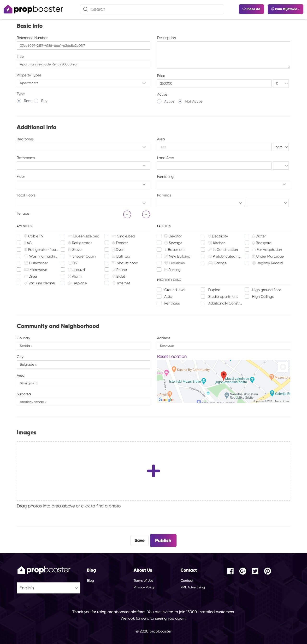307x644 pixels.
Task: Set listing to Active radio option
Action: pos(159,101)
